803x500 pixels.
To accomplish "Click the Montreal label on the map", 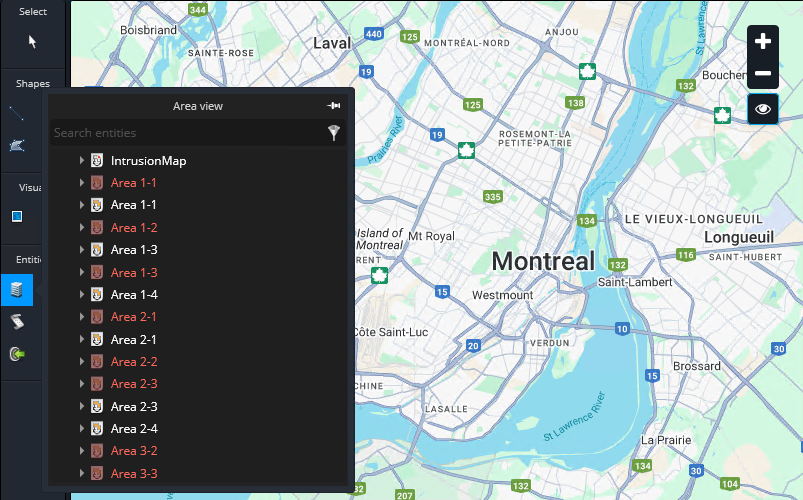I will pos(543,262).
